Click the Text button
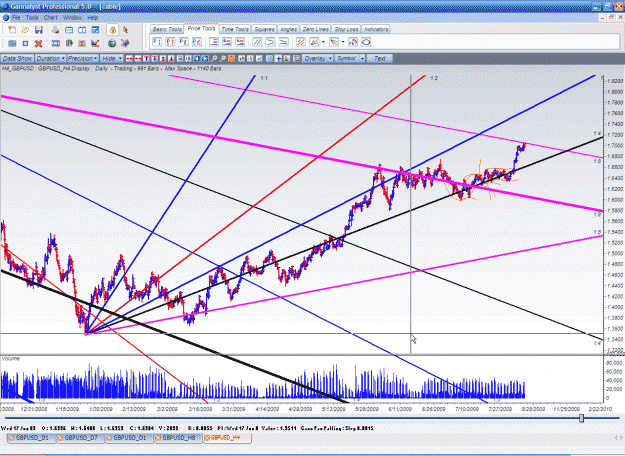Viewport: 625px width, 456px height. tap(379, 59)
